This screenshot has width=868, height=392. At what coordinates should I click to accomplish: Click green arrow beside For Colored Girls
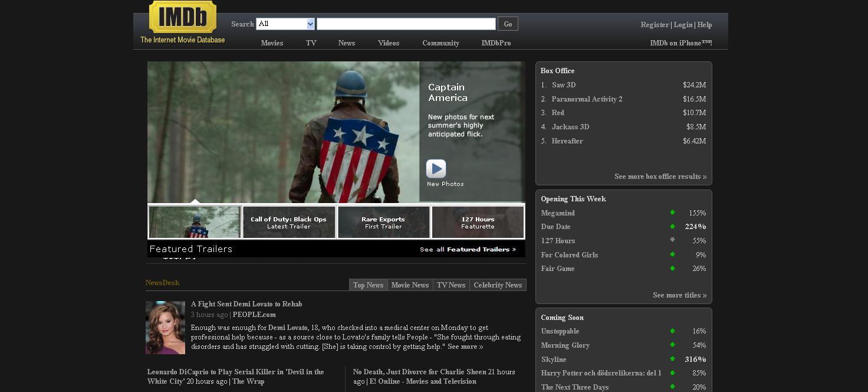click(672, 254)
